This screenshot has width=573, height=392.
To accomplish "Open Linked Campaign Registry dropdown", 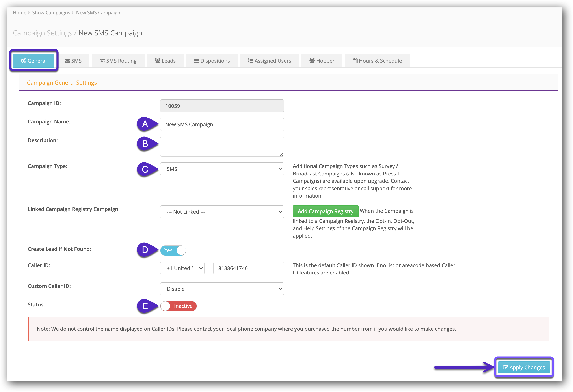I will click(222, 212).
